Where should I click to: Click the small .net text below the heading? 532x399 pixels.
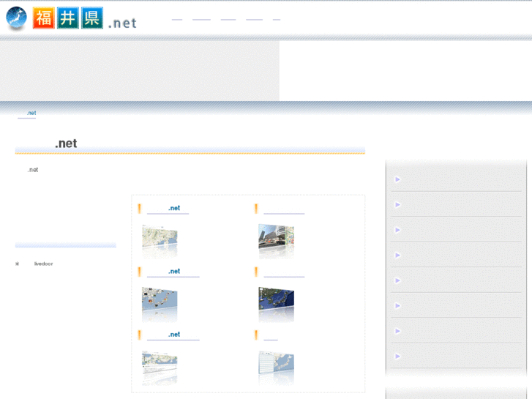pos(33,170)
